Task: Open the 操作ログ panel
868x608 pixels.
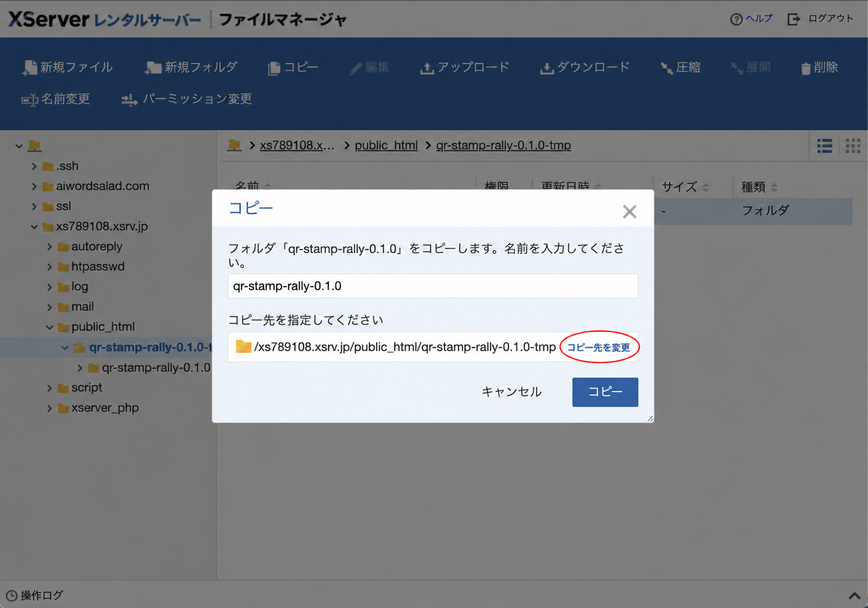Action: click(x=34, y=595)
